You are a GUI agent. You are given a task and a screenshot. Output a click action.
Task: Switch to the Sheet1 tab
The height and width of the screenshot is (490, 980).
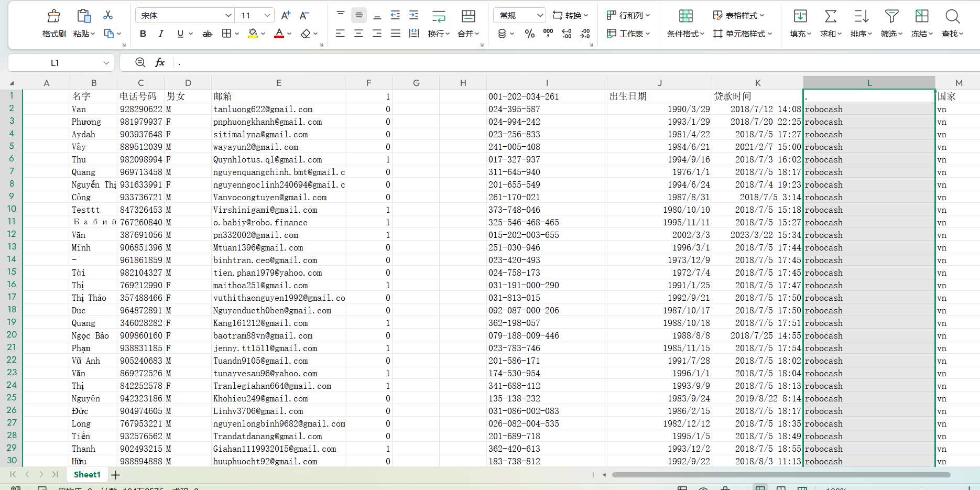pyautogui.click(x=87, y=474)
